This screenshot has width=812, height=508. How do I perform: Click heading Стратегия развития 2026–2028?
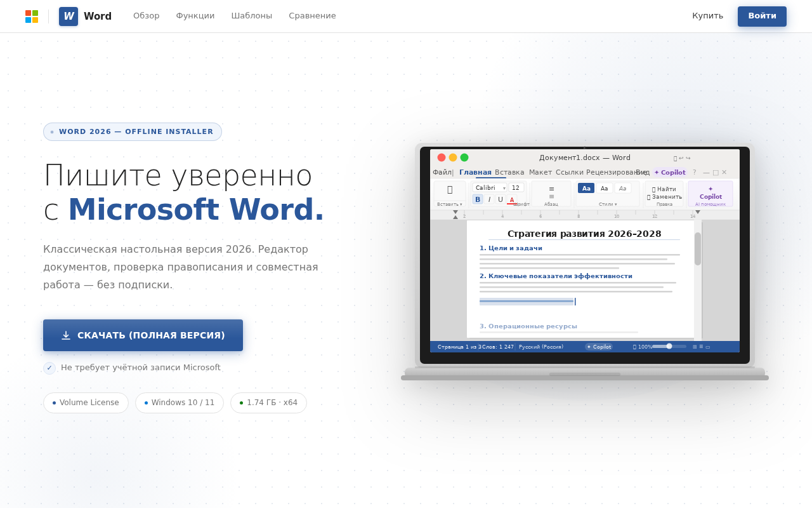tap(584, 234)
